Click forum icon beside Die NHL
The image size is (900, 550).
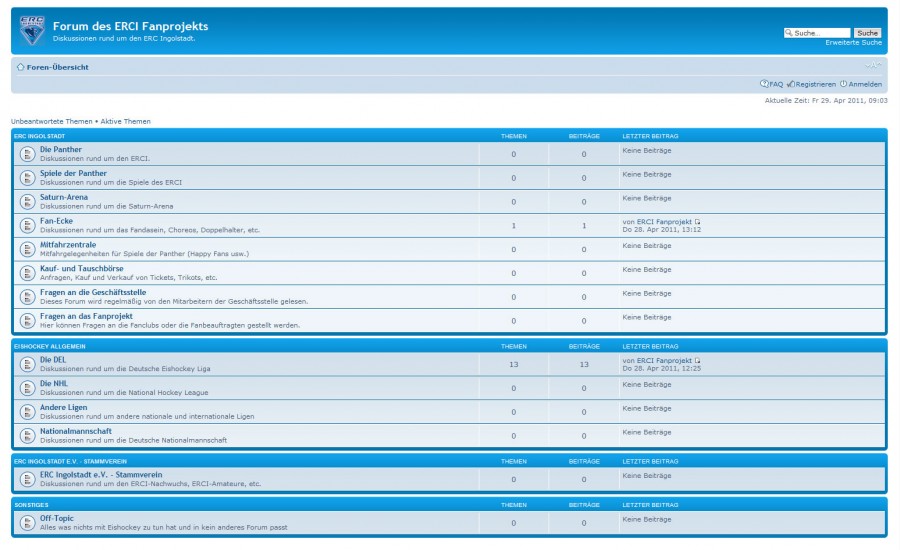(x=27, y=388)
